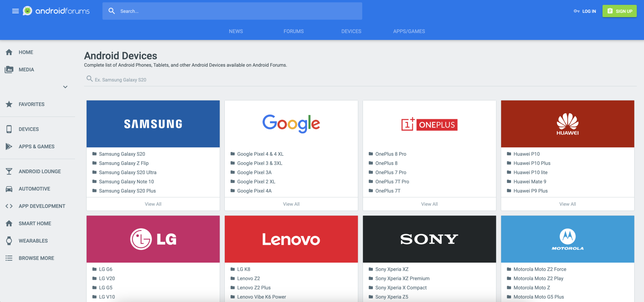
Task: Open Samsung Galaxy Note 10 forum
Action: (x=126, y=182)
